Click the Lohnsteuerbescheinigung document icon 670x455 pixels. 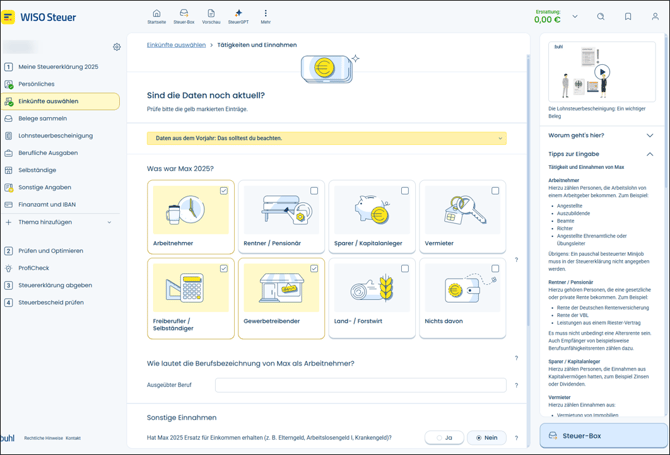click(9, 136)
